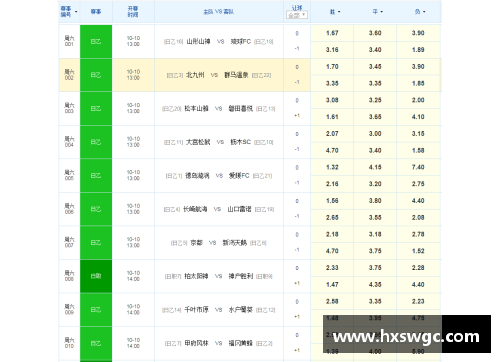This screenshot has height=362, width=500.
Task: Pick draw odds 3.45 for match 002
Action: click(x=375, y=67)
